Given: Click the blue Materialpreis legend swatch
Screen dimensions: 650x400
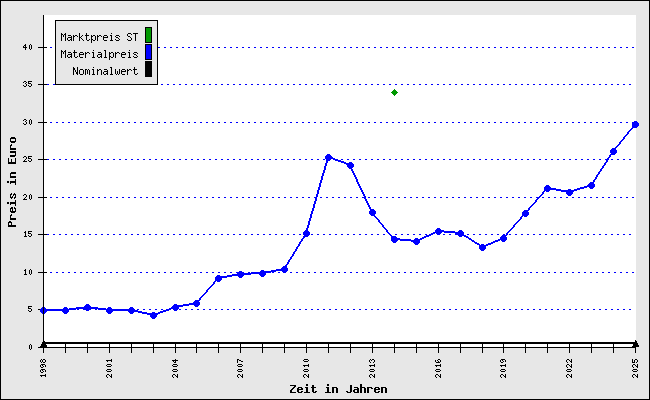Looking at the screenshot, I should (x=148, y=52).
